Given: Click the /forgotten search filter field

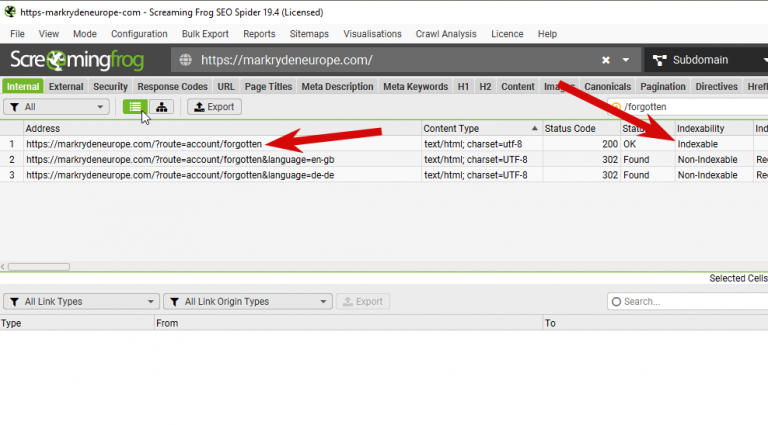Looking at the screenshot, I should [x=688, y=107].
